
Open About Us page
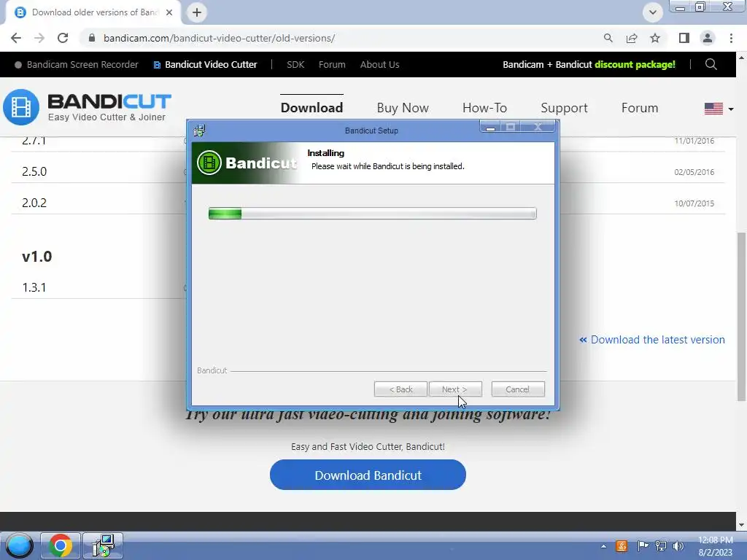(379, 64)
